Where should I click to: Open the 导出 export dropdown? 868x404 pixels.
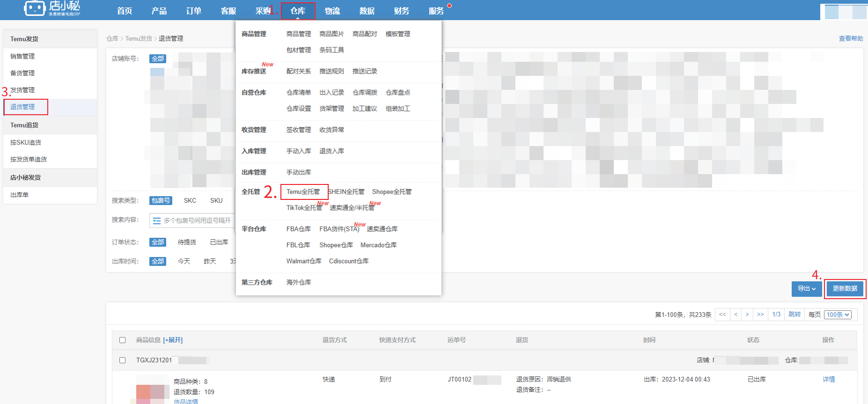click(x=807, y=289)
